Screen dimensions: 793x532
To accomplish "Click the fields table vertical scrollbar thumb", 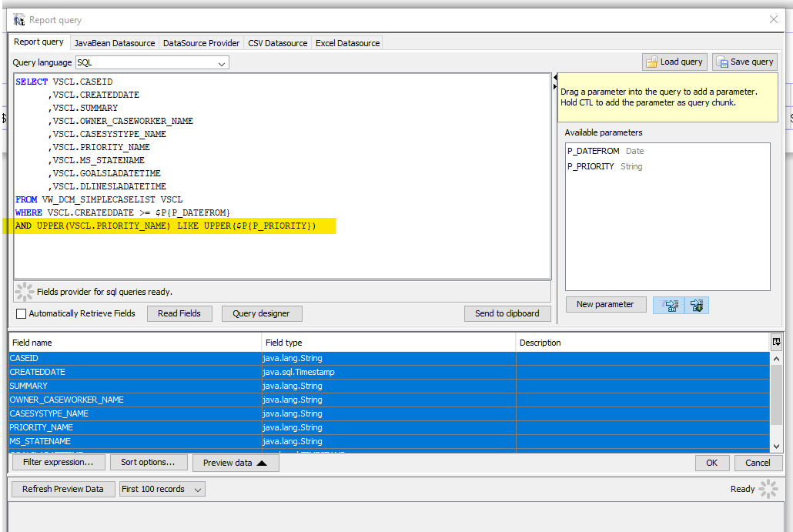I will coord(776,394).
